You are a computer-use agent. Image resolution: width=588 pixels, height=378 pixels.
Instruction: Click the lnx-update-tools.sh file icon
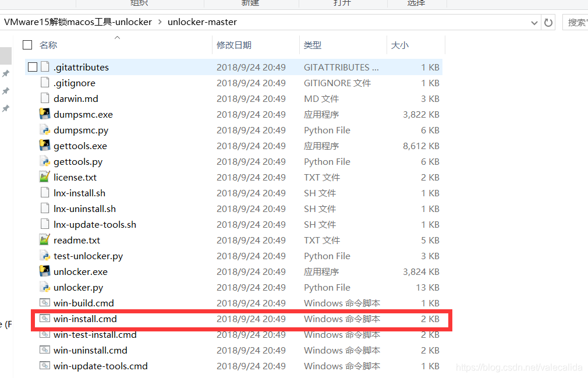click(x=45, y=224)
